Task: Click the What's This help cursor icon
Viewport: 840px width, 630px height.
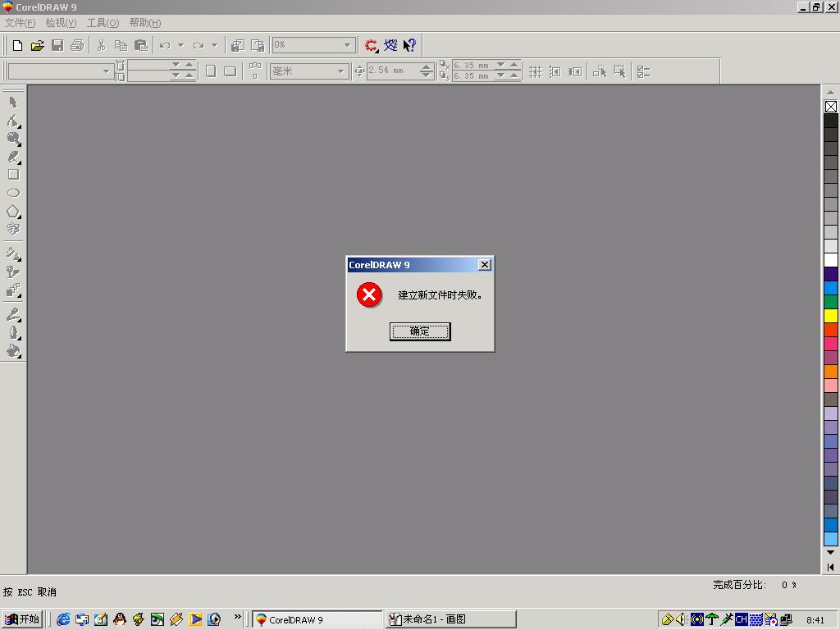Action: click(410, 46)
